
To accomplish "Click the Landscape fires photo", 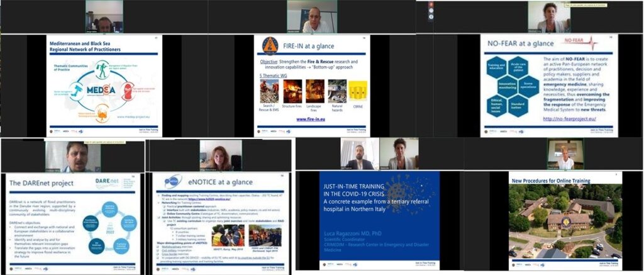I will [x=314, y=91].
